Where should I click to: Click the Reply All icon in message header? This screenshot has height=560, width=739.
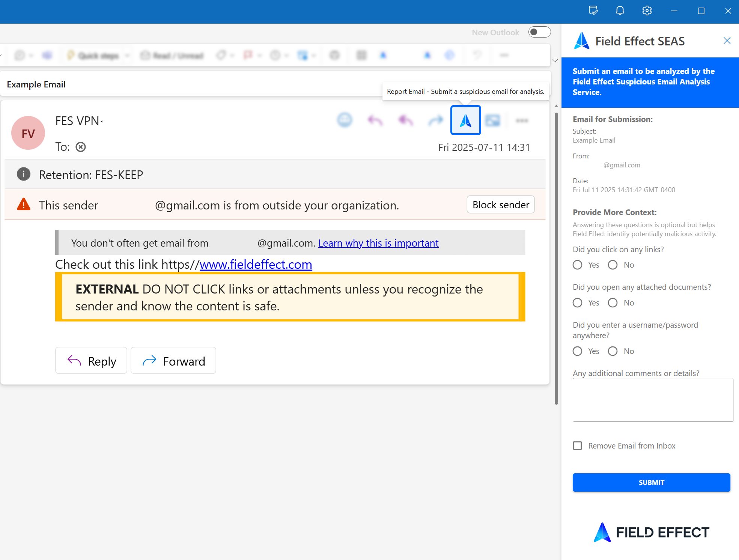click(406, 120)
